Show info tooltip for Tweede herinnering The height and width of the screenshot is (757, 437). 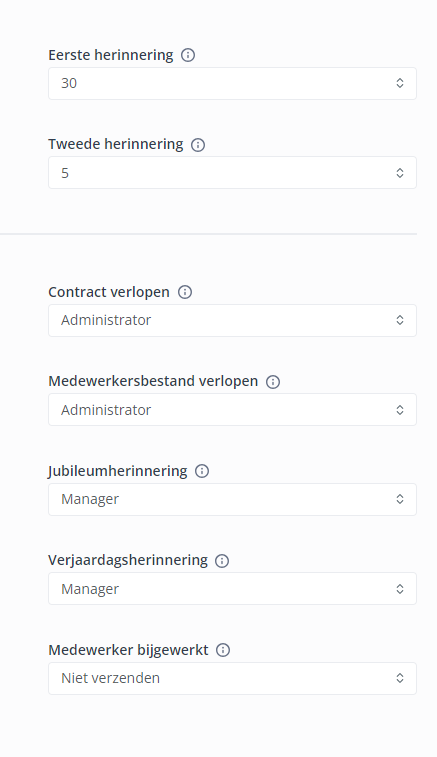pos(198,145)
